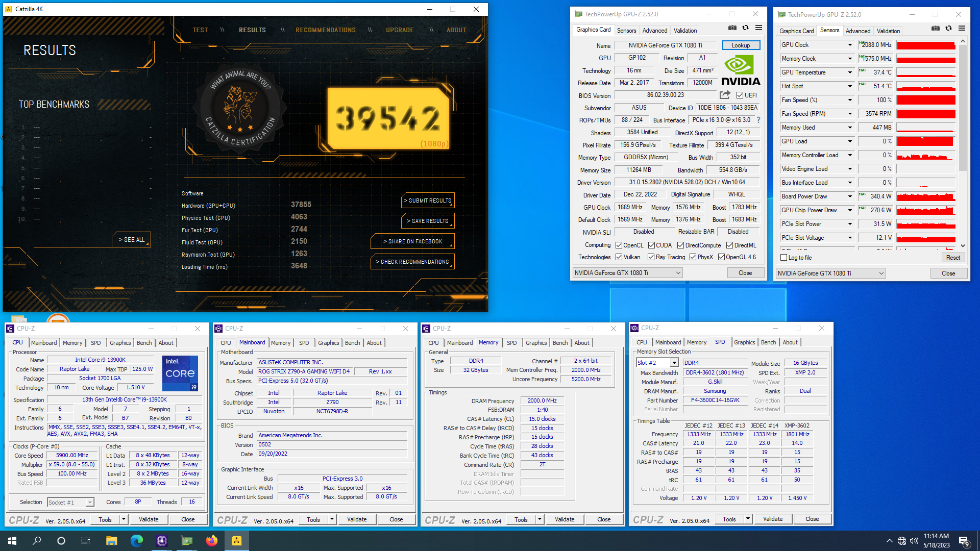
Task: Click the GPU Chip Power Draw sensor graph
Action: click(x=925, y=210)
